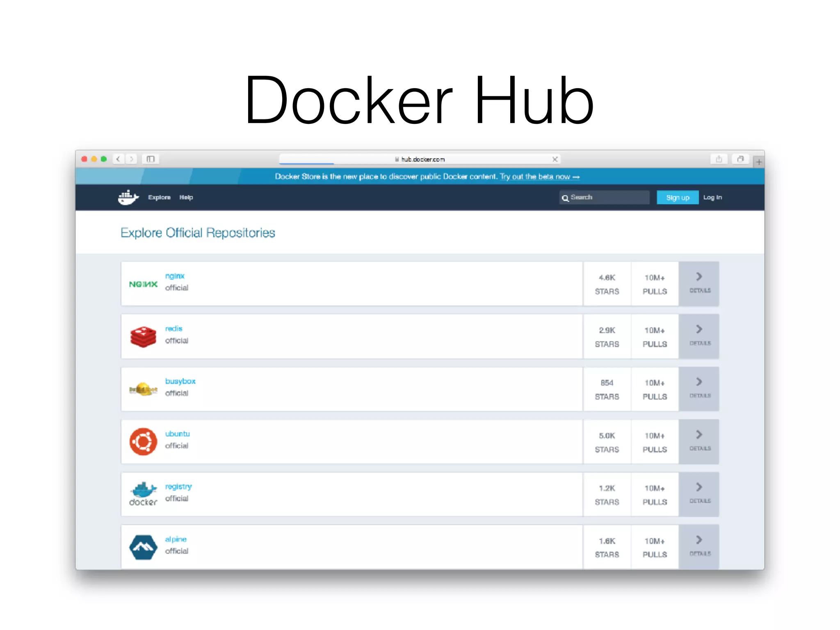Add a new tab with plus button
Image resolution: width=840 pixels, height=630 pixels.
tap(759, 162)
